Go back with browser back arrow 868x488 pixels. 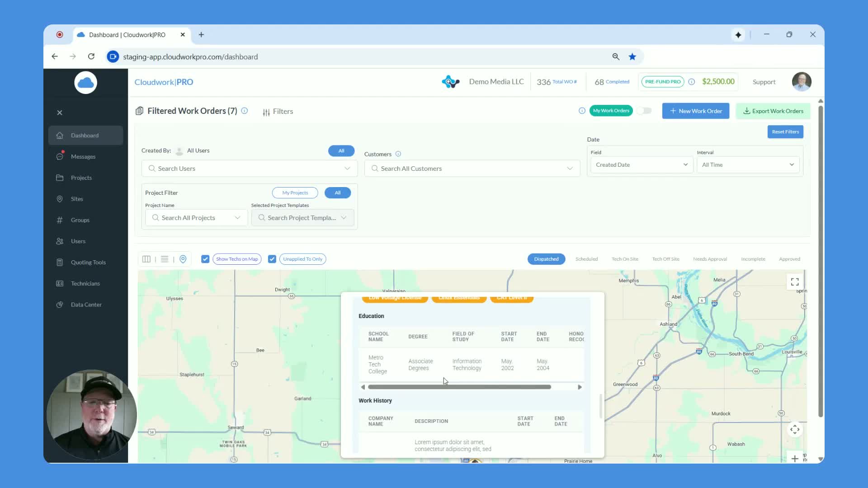tap(55, 56)
